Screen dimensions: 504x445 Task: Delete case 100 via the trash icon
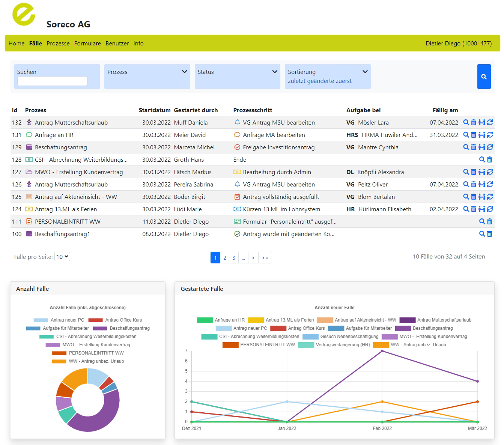(490, 234)
